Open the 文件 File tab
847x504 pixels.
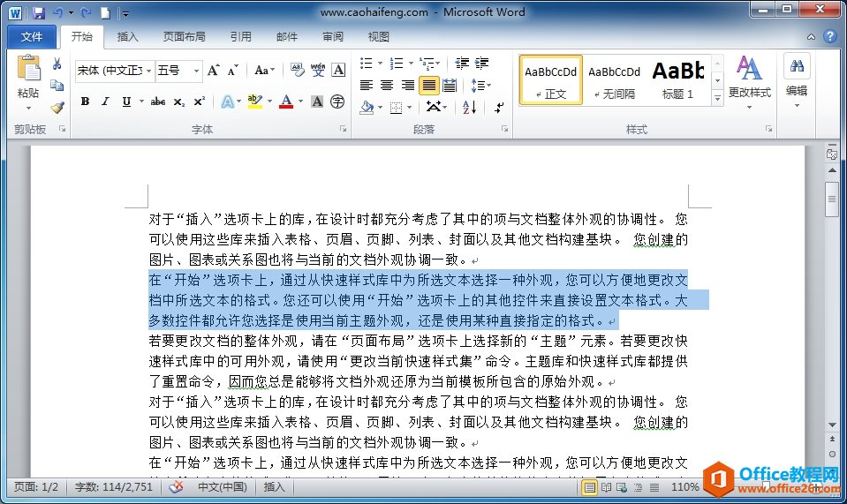coord(32,37)
